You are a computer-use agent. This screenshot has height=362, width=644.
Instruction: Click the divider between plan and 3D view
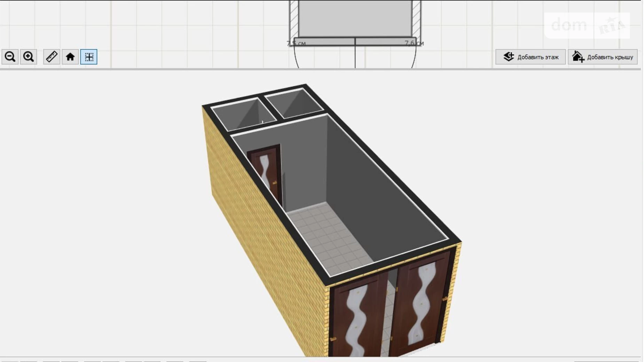click(x=320, y=69)
